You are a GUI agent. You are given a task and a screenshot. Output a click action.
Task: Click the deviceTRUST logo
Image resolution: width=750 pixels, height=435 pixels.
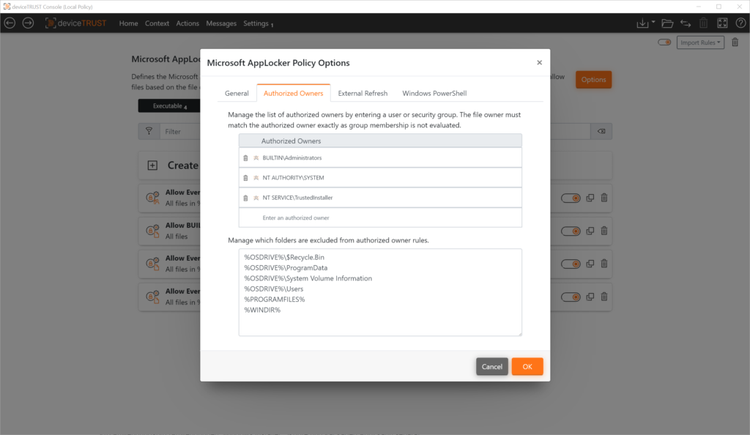tap(76, 23)
